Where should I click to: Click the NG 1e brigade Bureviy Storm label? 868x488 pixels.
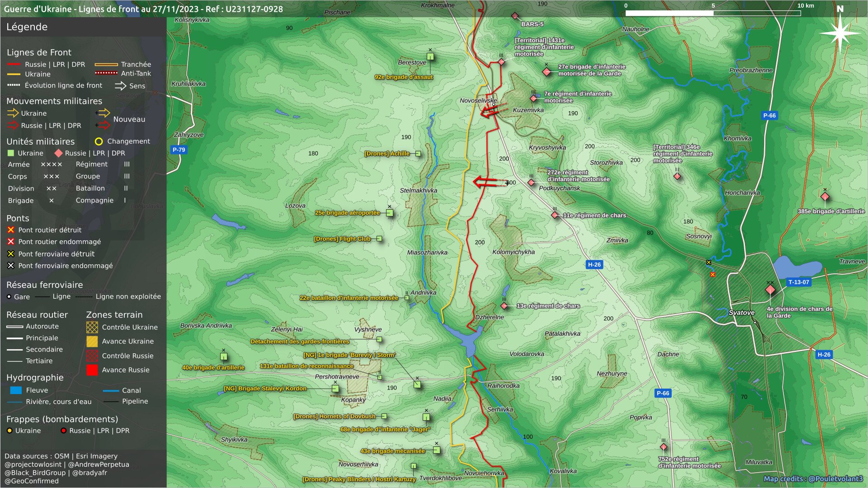coord(349,355)
